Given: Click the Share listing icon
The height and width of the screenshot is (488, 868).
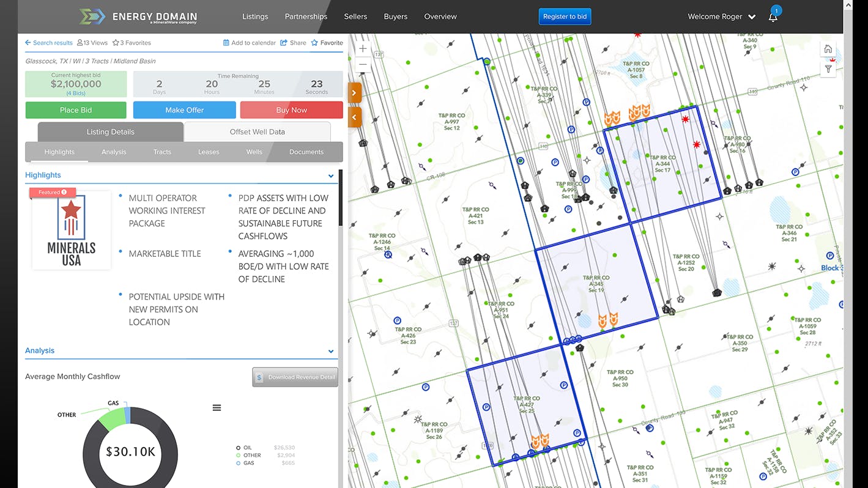Looking at the screenshot, I should [284, 43].
